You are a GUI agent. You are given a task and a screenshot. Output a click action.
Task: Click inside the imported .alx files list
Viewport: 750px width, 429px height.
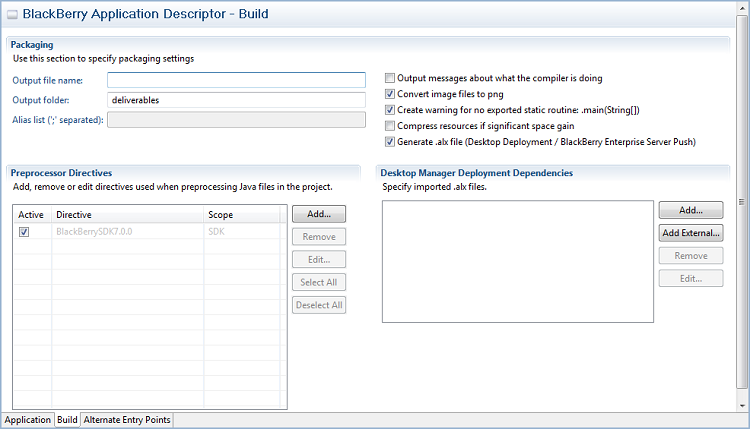click(517, 260)
